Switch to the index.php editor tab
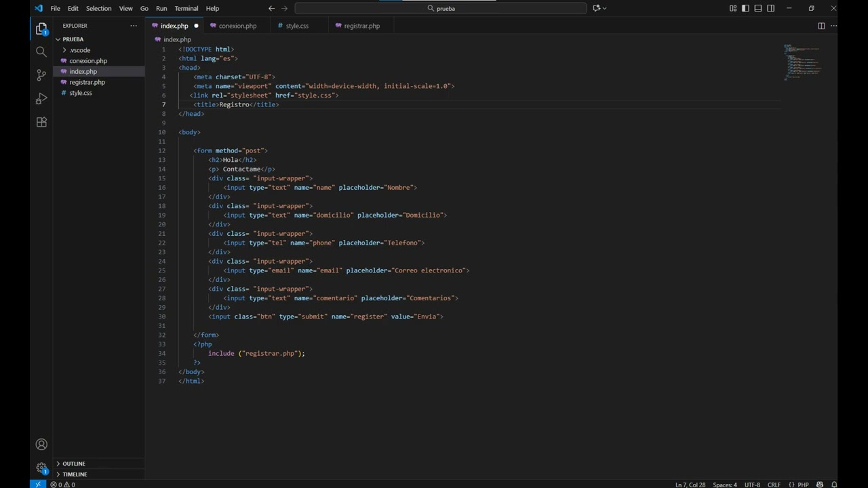Image resolution: width=868 pixels, height=488 pixels. click(x=174, y=26)
